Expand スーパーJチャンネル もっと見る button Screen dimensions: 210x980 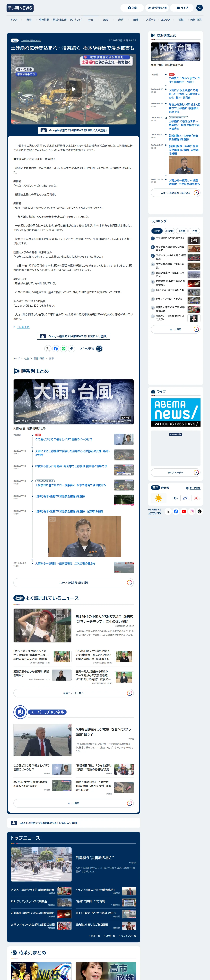click(x=74, y=803)
